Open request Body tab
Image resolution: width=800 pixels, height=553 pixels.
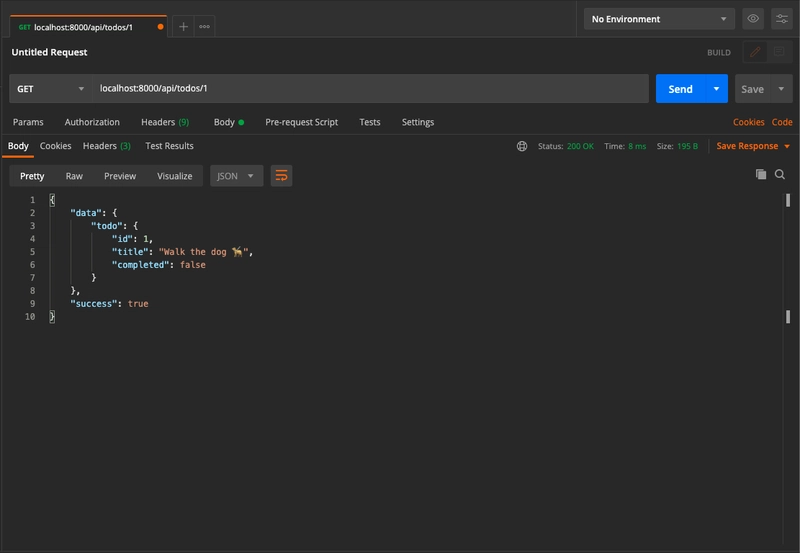coord(229,122)
